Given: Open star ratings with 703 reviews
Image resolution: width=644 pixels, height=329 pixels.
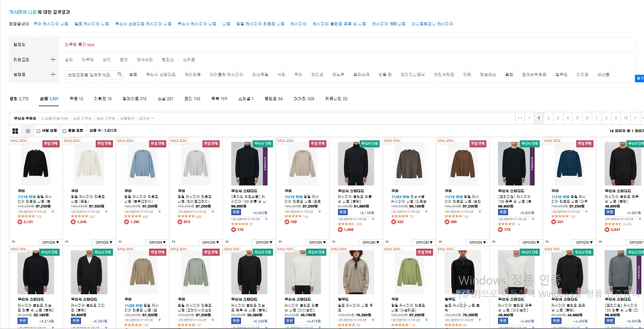Looking at the screenshot, I should pos(29,216).
